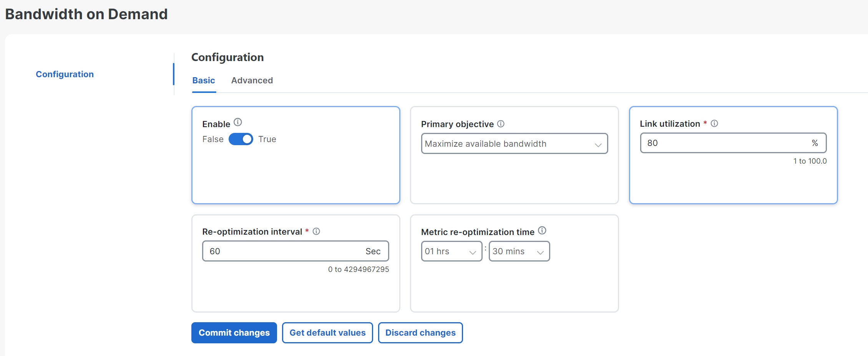Open the Link utilization info tooltip
This screenshot has width=868, height=356.
click(715, 123)
